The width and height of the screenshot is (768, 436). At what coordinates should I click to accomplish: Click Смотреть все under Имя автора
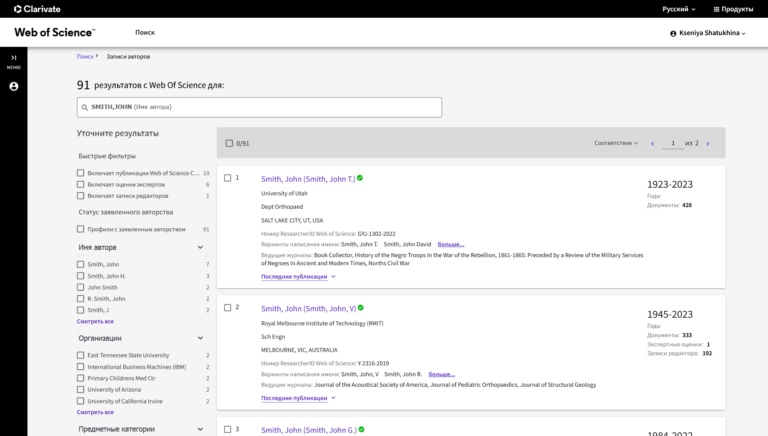95,321
